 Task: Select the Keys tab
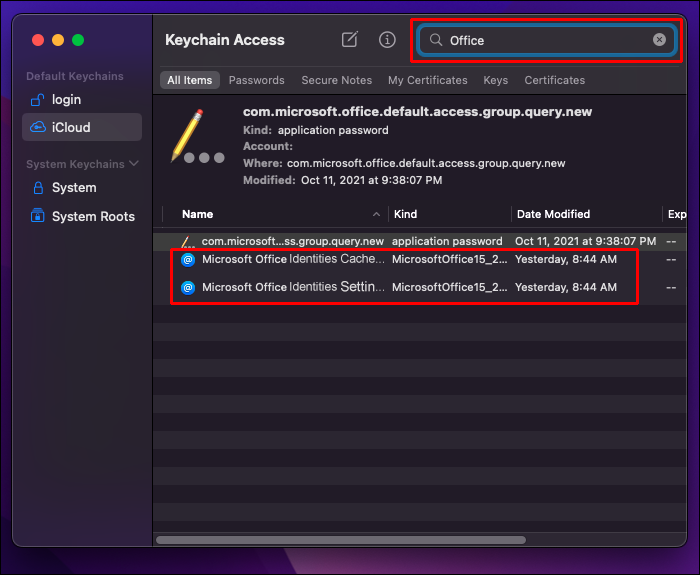coord(495,80)
